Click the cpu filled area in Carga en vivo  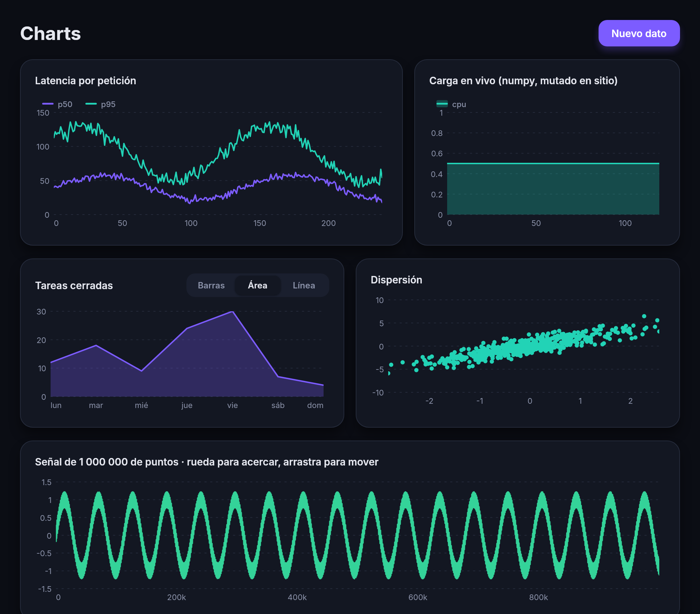pyautogui.click(x=553, y=189)
